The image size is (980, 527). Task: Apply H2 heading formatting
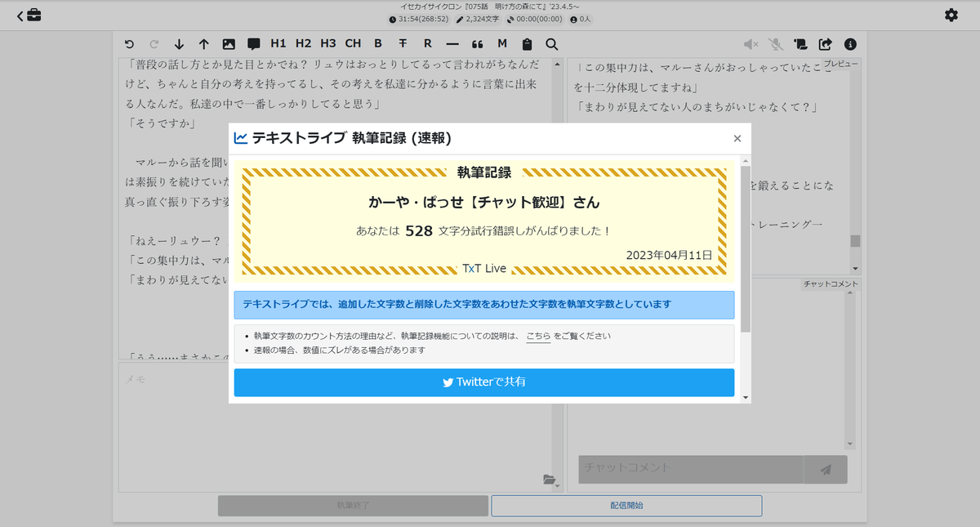click(304, 43)
